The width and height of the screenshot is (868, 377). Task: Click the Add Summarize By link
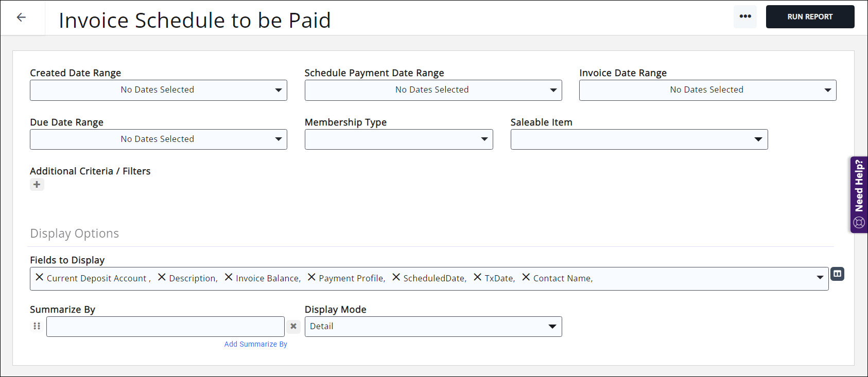(x=256, y=344)
